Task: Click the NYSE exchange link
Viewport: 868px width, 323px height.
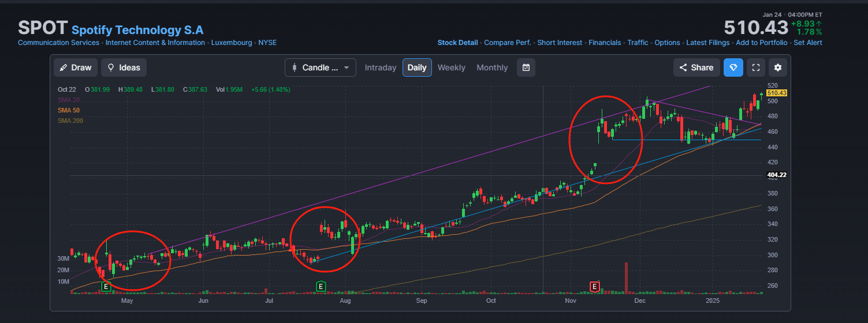Action: click(267, 43)
